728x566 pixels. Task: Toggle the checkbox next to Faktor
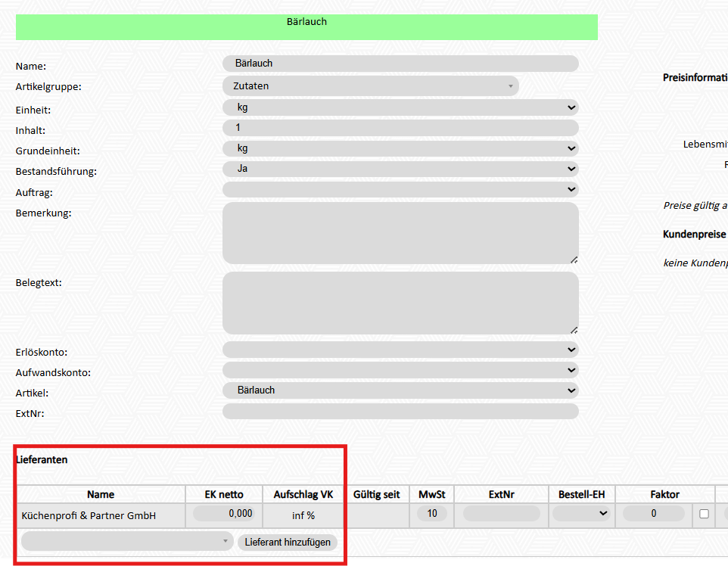[x=704, y=514]
